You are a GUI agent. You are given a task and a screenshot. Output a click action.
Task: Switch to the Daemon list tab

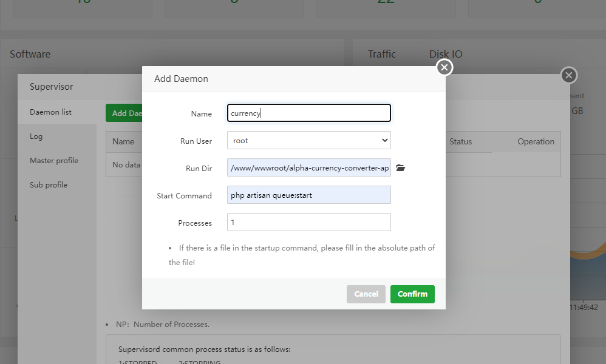coord(51,112)
